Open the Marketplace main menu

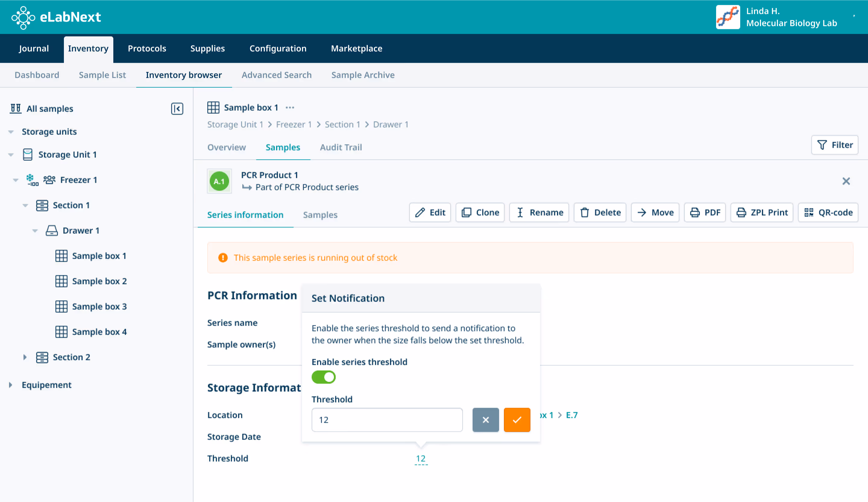point(357,49)
